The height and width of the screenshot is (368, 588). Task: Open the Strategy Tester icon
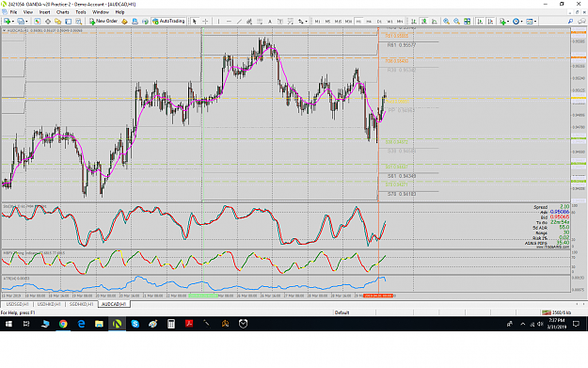[78, 22]
